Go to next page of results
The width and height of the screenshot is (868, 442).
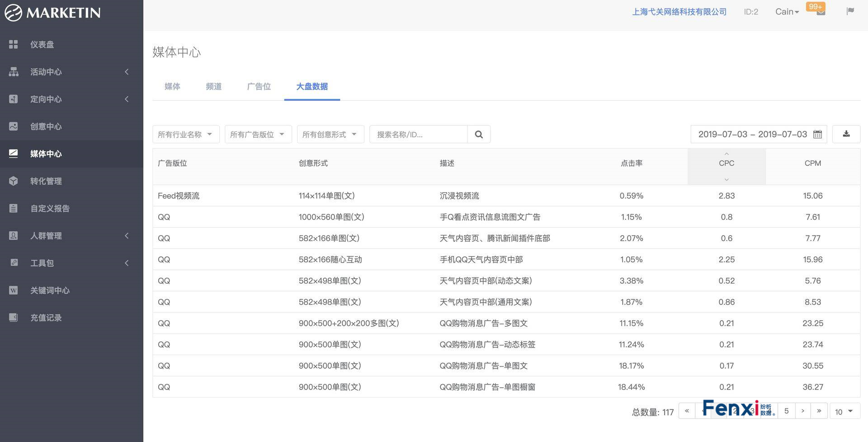pos(802,411)
